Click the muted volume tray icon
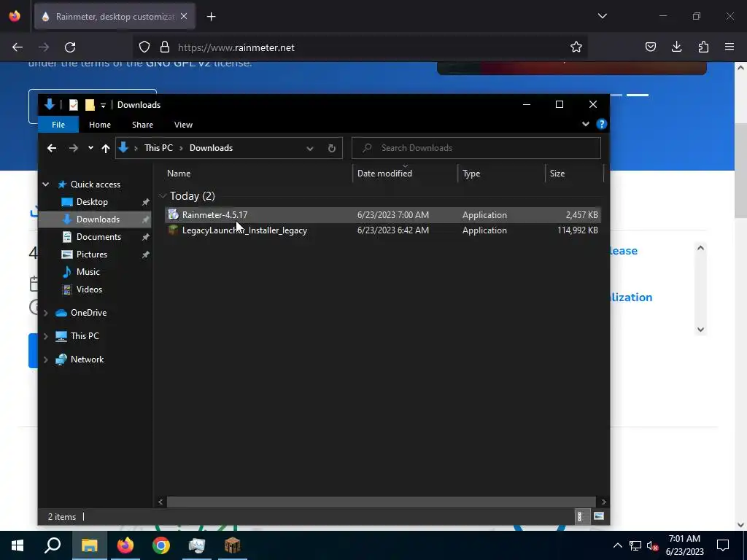Viewport: 747px width, 560px height. point(652,546)
